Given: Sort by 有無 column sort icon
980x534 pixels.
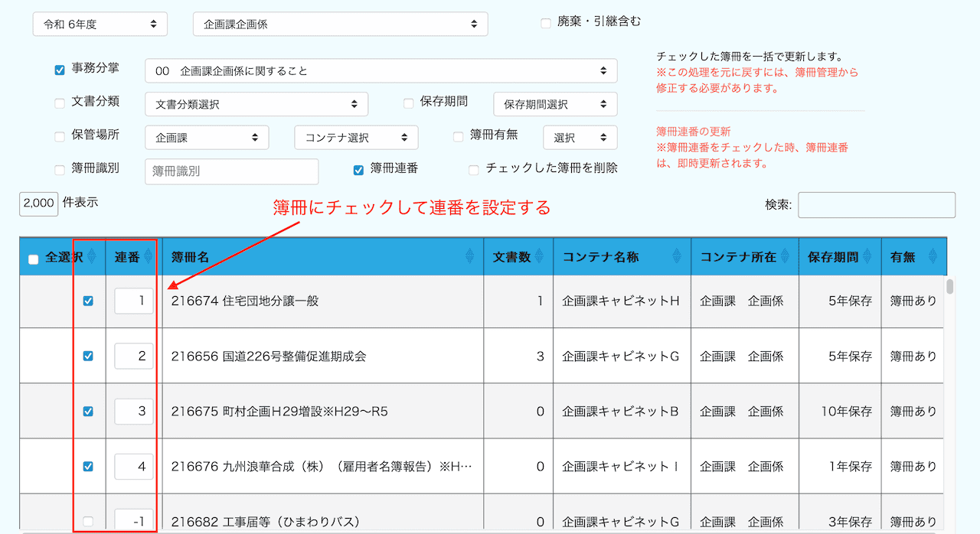Looking at the screenshot, I should 933,257.
